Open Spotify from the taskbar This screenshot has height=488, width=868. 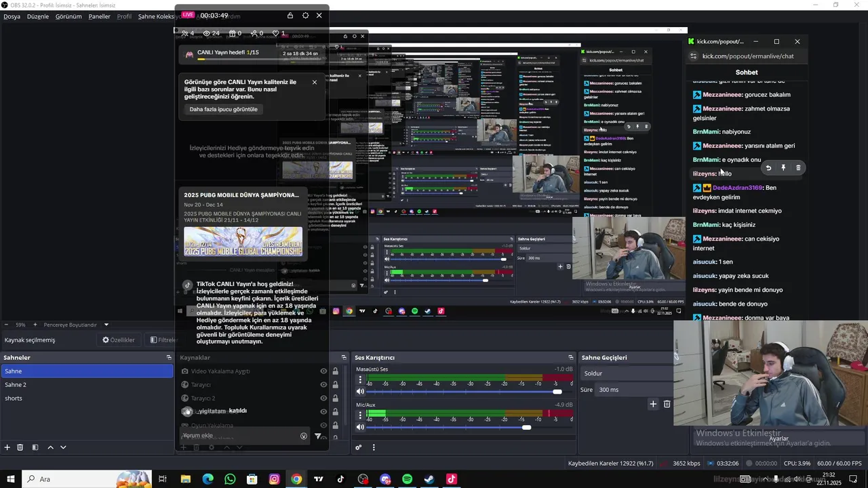pyautogui.click(x=407, y=479)
